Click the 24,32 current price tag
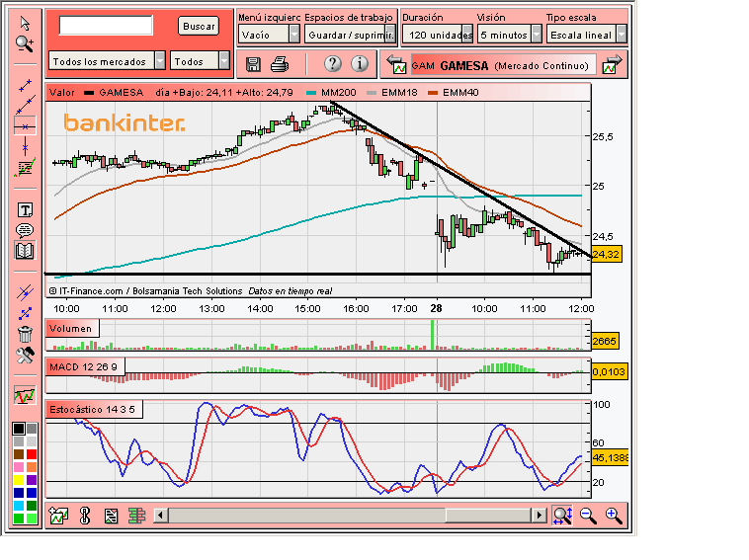 click(x=607, y=255)
